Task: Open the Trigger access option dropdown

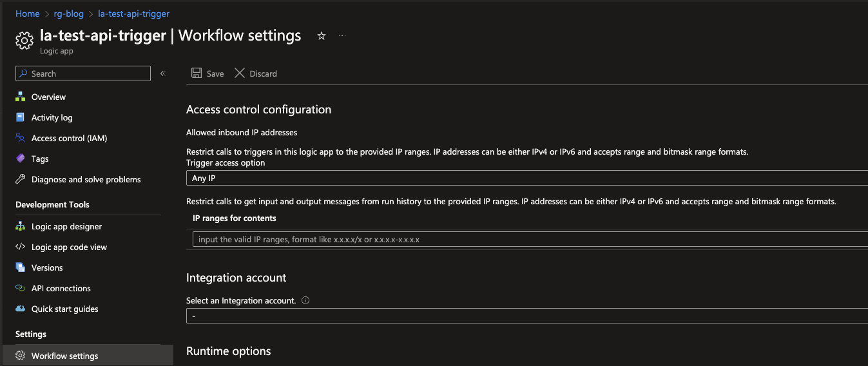Action: point(526,178)
